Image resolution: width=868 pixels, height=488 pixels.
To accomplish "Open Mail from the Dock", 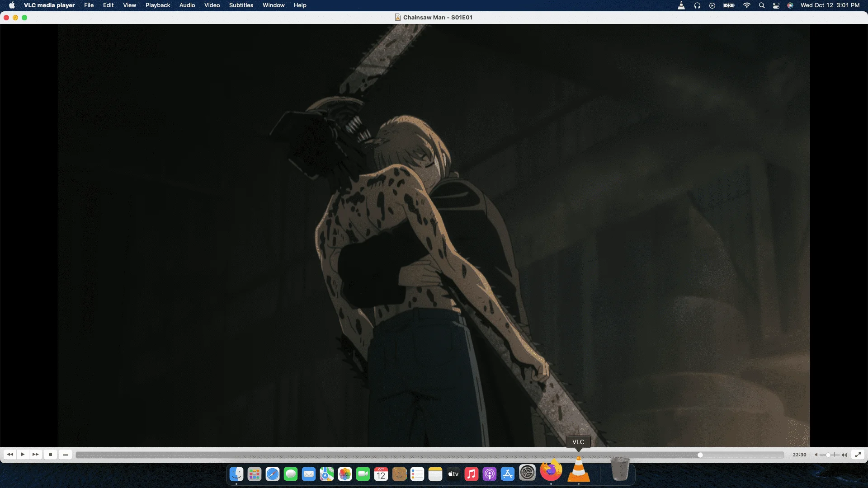I will (309, 474).
